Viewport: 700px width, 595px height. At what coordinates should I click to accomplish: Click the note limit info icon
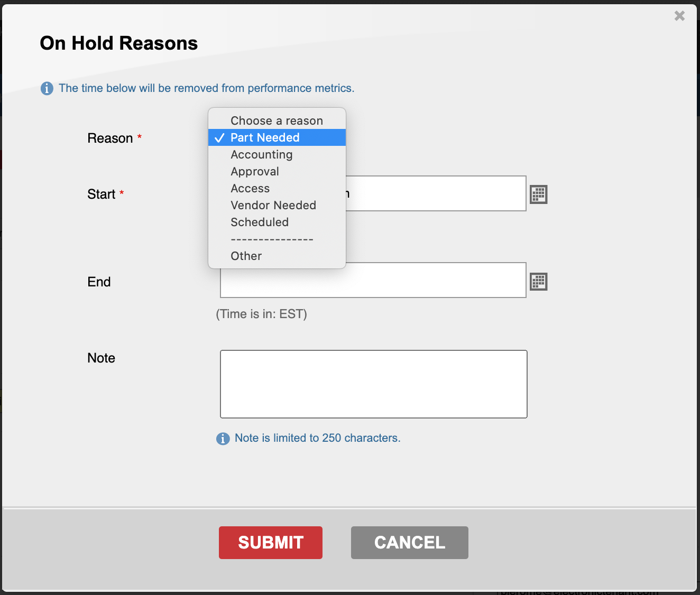223,439
